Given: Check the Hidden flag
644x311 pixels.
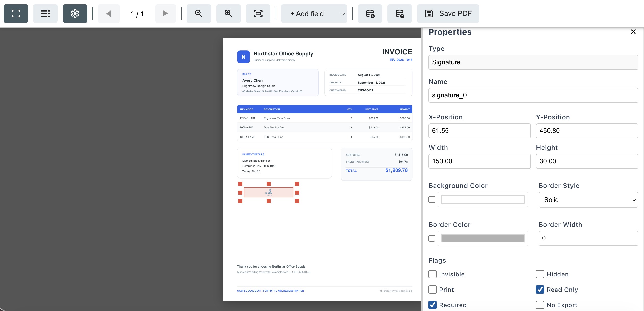Looking at the screenshot, I should click(540, 274).
